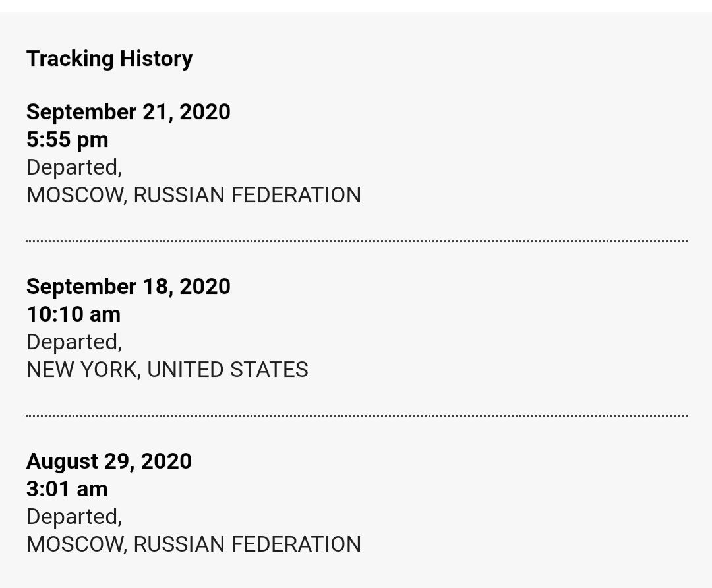Click the NEW YORK city text
This screenshot has width=712, height=588.
[82, 370]
